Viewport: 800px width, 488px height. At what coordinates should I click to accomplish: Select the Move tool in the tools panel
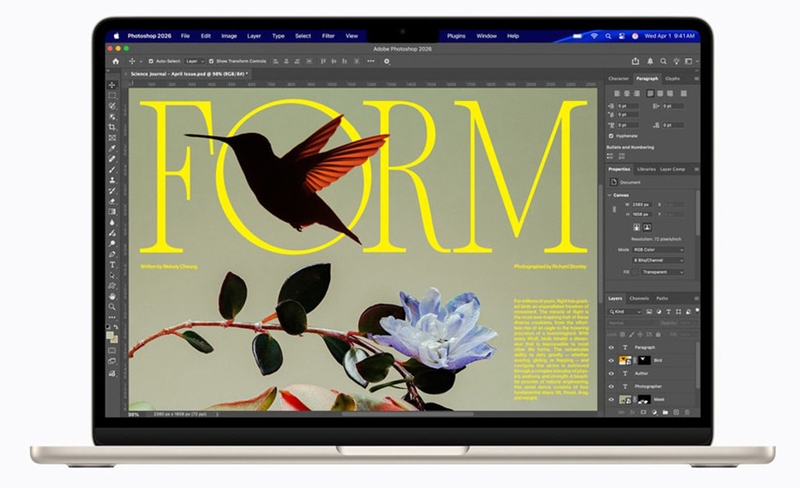[x=112, y=85]
